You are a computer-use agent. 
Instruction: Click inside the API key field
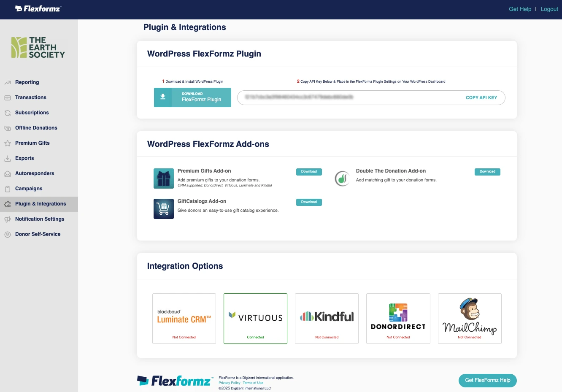pyautogui.click(x=346, y=97)
